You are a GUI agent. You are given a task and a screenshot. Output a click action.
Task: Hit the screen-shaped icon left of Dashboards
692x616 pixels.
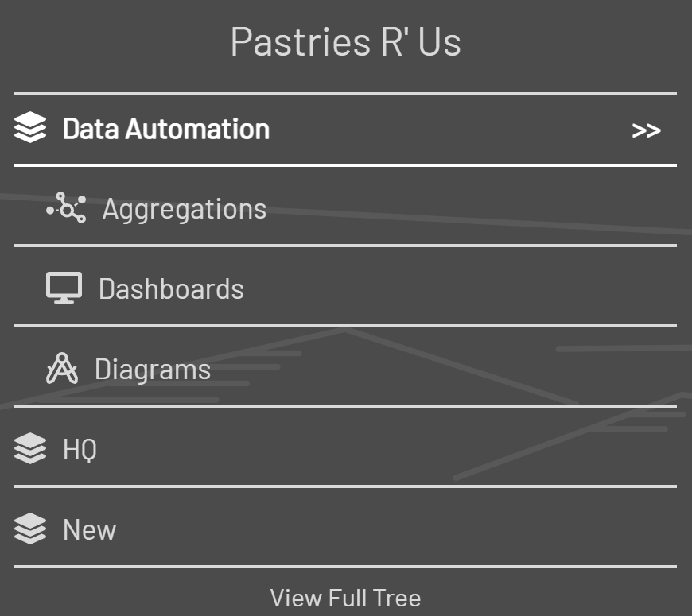pos(64,288)
